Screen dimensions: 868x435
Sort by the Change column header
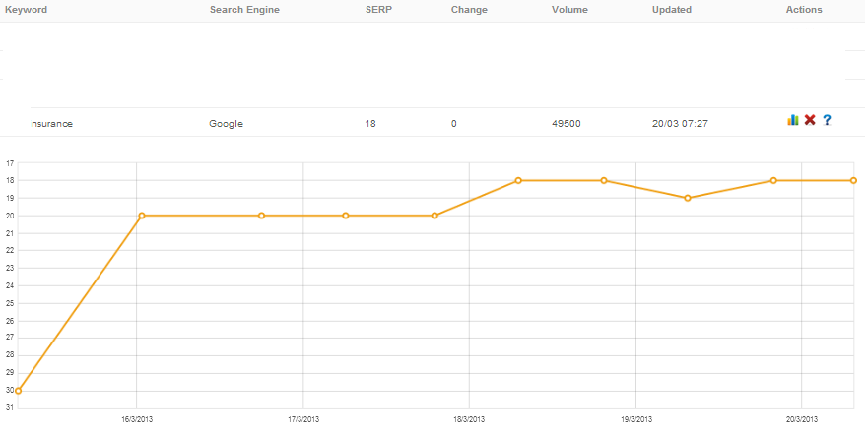click(x=469, y=10)
